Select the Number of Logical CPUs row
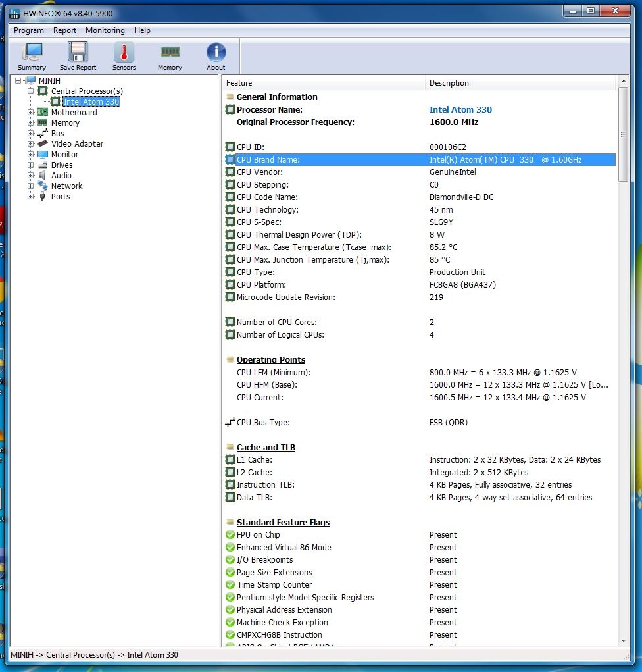Image resolution: width=642 pixels, height=672 pixels. 420,335
